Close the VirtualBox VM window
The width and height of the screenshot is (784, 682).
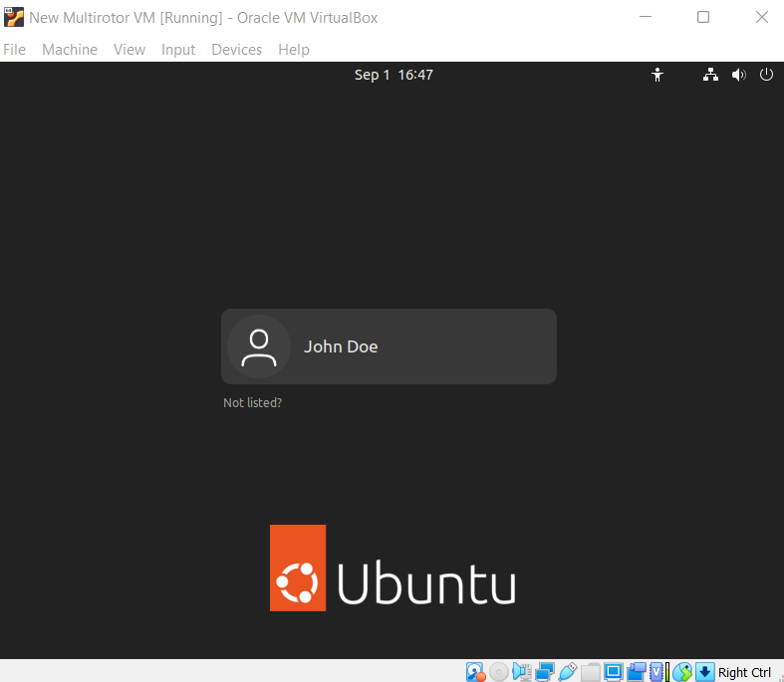(761, 17)
